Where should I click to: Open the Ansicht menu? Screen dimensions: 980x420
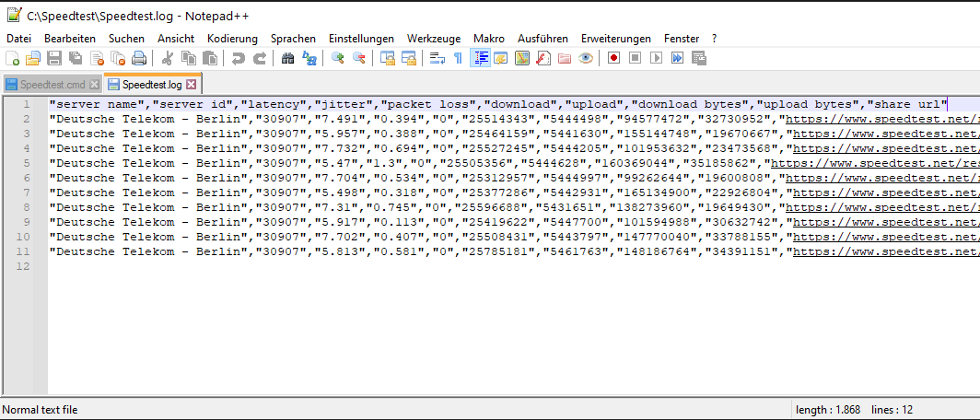tap(176, 39)
